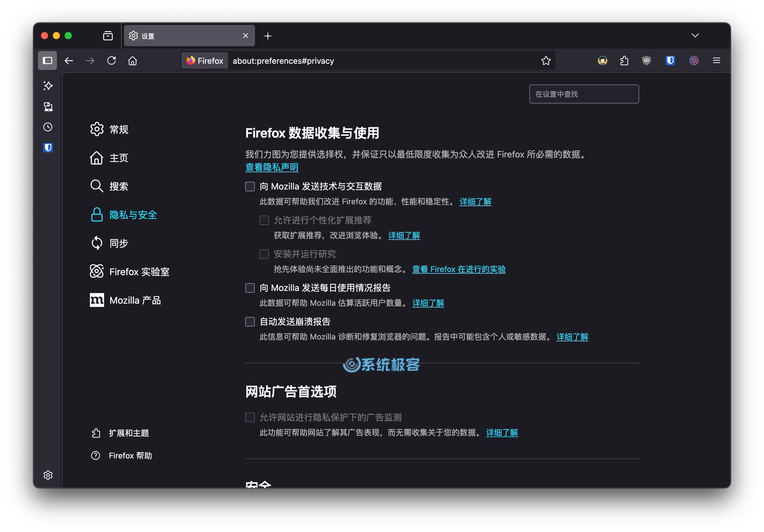Click the 网站广告首选项 heading

pos(291,392)
